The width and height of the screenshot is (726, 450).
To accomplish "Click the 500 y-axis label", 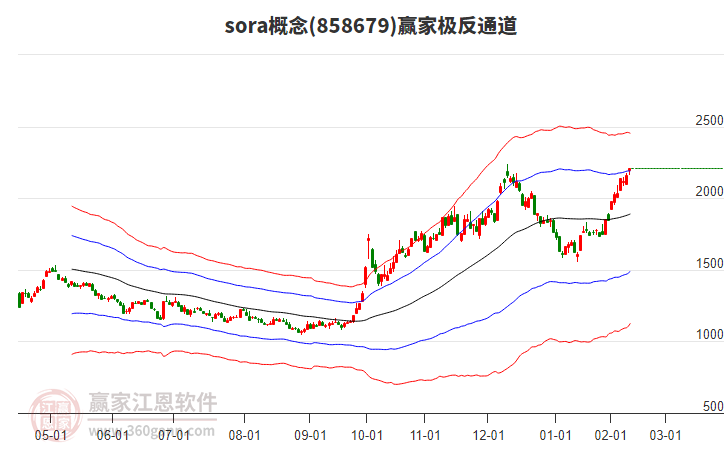I will (713, 406).
